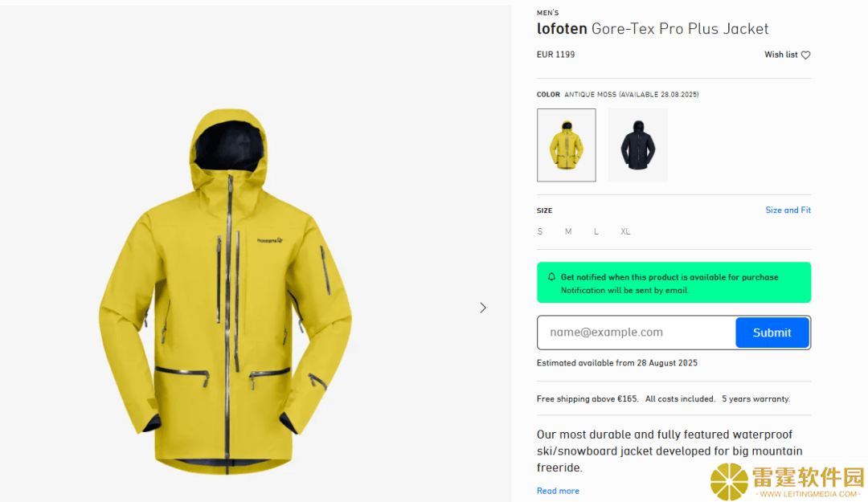Screen dimensions: 868x502
Task: Select the yellow Antique Moss jacket swatch
Action: [x=567, y=145]
